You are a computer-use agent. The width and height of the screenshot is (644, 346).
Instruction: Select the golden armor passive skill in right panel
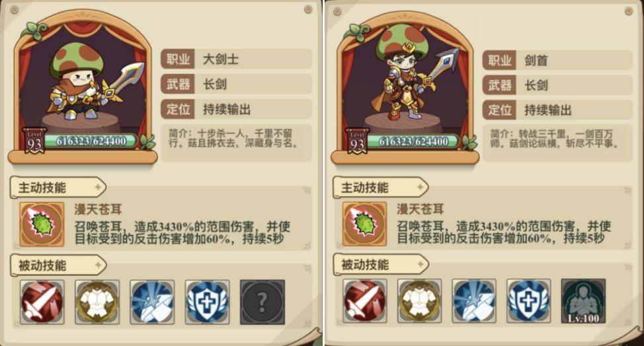tap(419, 301)
